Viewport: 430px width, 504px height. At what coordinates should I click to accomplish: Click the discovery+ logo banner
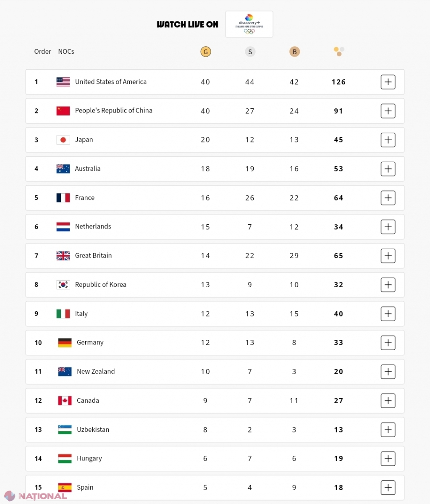(249, 24)
